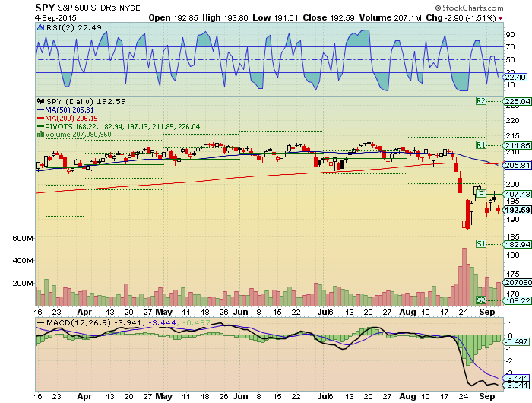The height and width of the screenshot is (403, 532).
Task: Click the R1 pivot label
Action: pyautogui.click(x=481, y=145)
